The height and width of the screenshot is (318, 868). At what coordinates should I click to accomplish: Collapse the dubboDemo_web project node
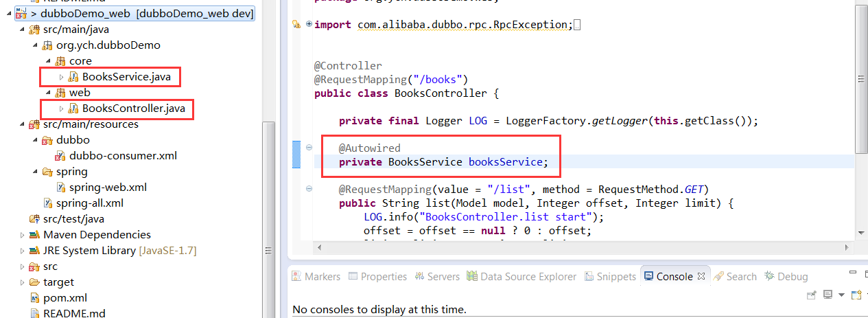8,14
